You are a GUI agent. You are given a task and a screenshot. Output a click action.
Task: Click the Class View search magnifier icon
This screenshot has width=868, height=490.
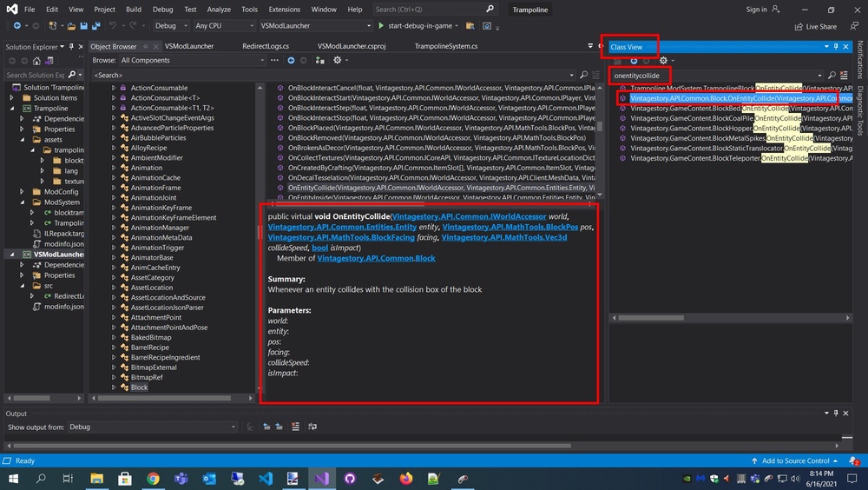pos(832,76)
